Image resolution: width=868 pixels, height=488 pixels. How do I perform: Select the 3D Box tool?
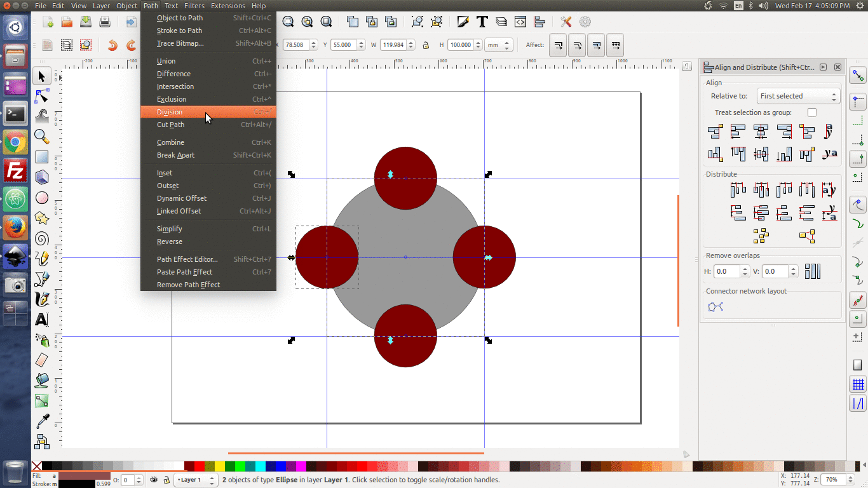tap(42, 177)
